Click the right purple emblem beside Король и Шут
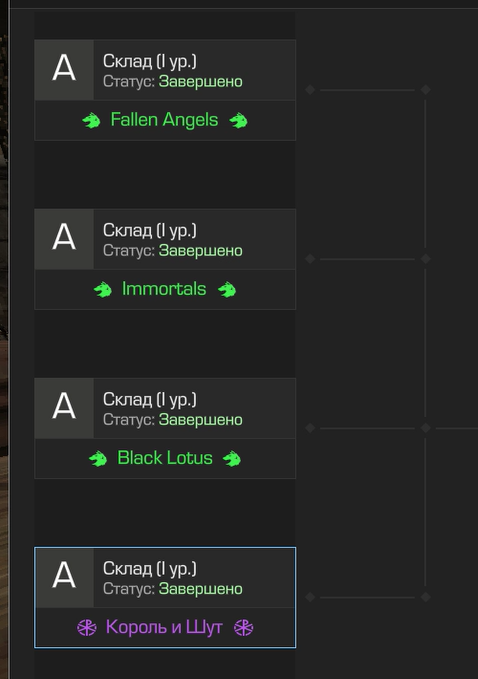Image resolution: width=478 pixels, height=679 pixels. coord(243,627)
